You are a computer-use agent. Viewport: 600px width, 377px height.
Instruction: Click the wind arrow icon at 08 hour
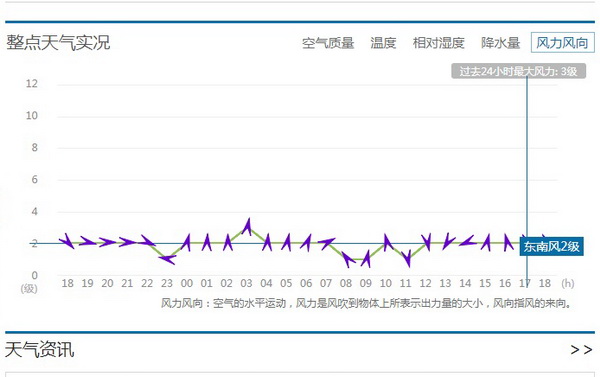point(347,259)
